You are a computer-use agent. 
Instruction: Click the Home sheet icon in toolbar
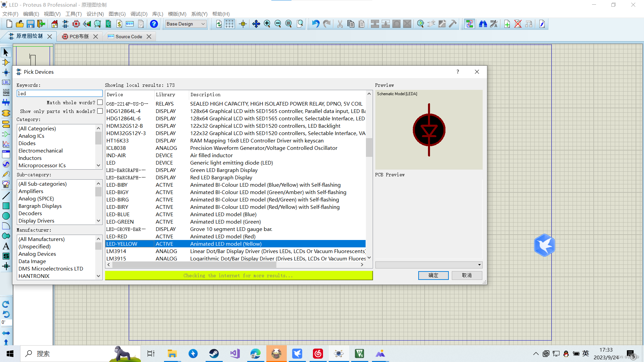(x=54, y=24)
